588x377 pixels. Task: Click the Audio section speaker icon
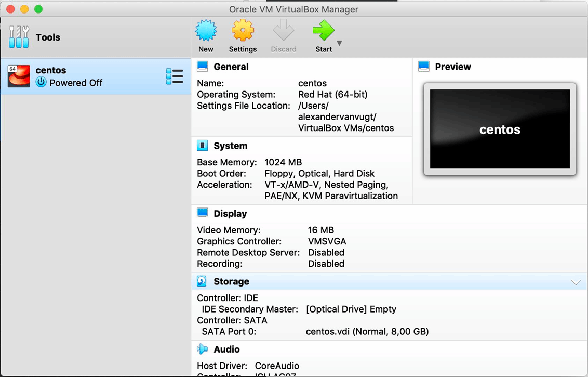(x=203, y=349)
